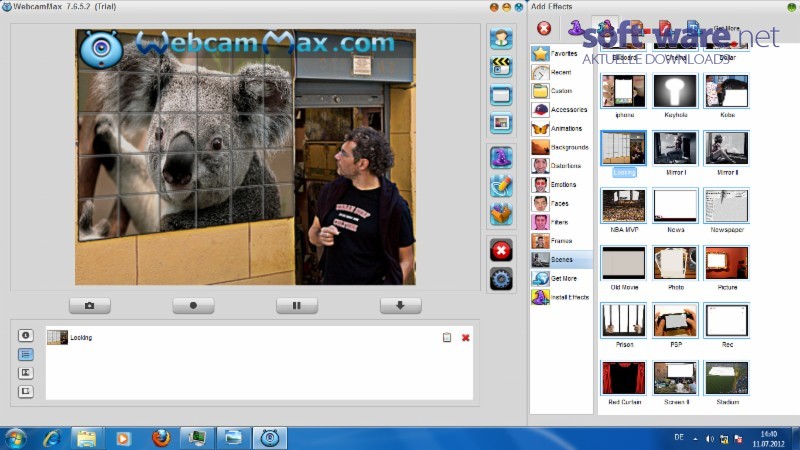Open the picture-in-picture panel icon
The width and height of the screenshot is (800, 450).
pyautogui.click(x=26, y=373)
